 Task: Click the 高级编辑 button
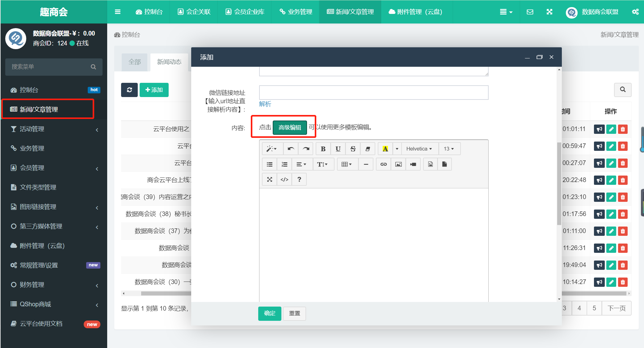coord(289,127)
